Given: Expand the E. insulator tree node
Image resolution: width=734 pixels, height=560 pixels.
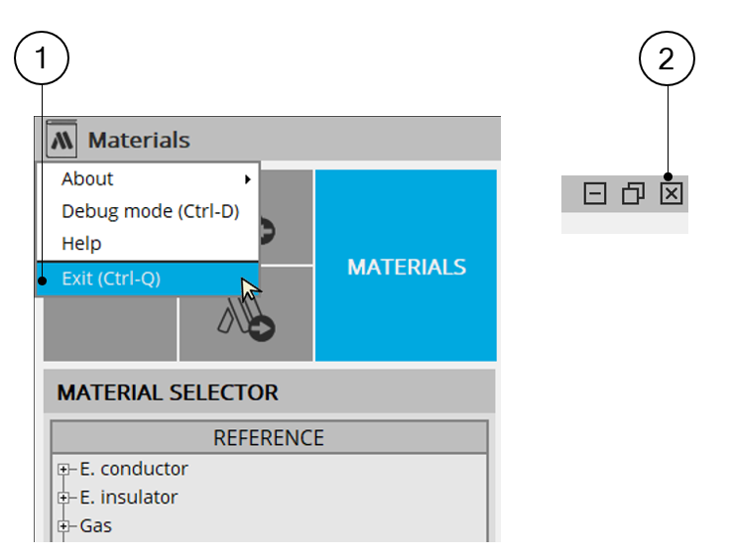Looking at the screenshot, I should [x=64, y=498].
